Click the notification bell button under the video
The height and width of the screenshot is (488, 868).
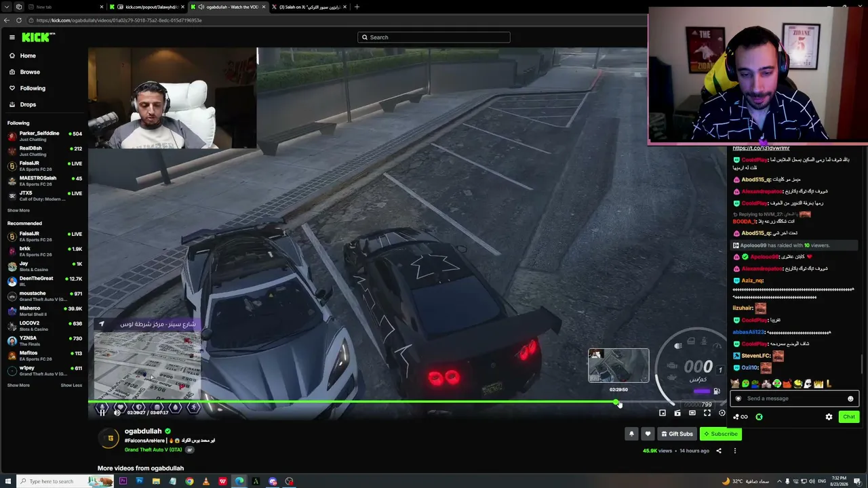[631, 434]
